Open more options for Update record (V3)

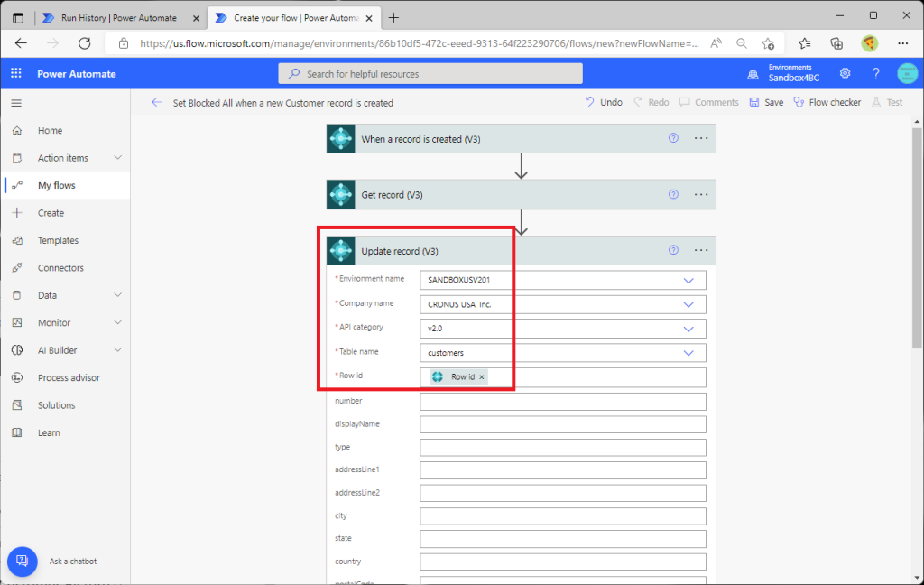(700, 250)
